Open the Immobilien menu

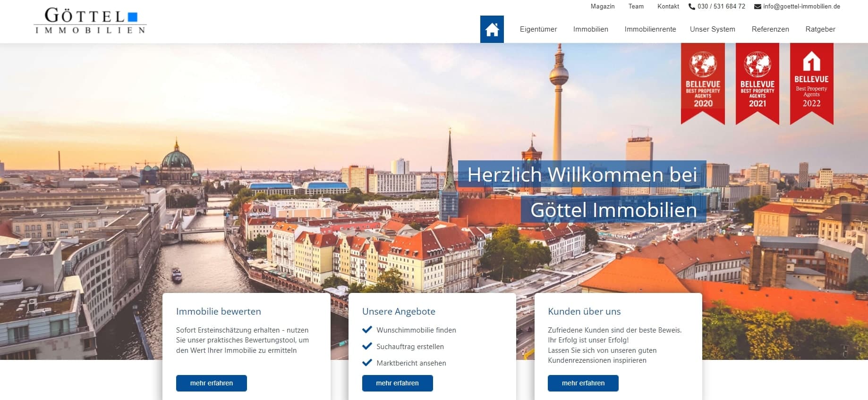591,29
